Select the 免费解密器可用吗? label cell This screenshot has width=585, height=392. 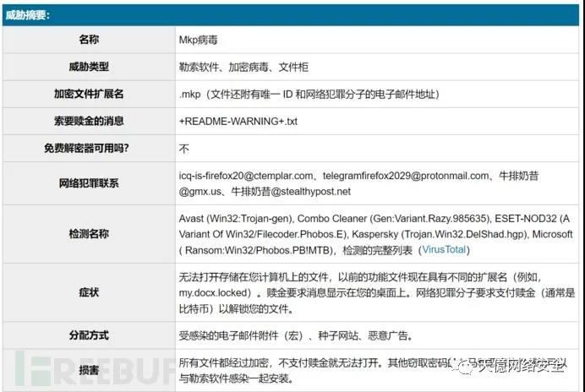pos(88,148)
